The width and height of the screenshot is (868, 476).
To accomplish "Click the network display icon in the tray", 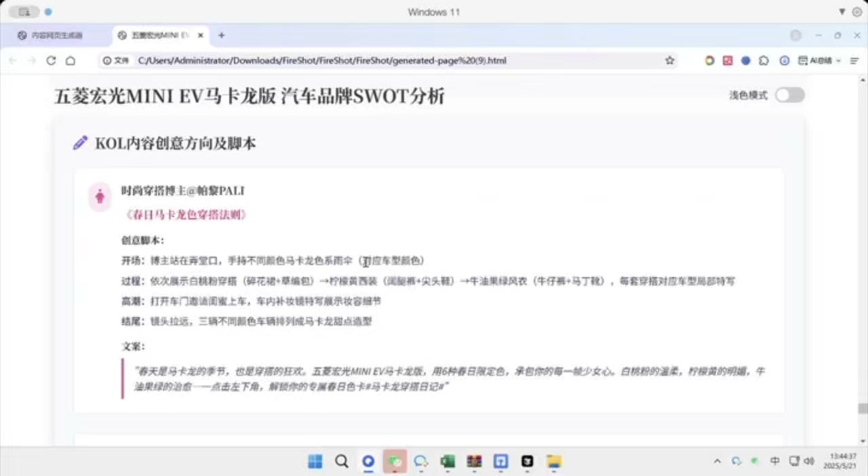I will pyautogui.click(x=794, y=461).
